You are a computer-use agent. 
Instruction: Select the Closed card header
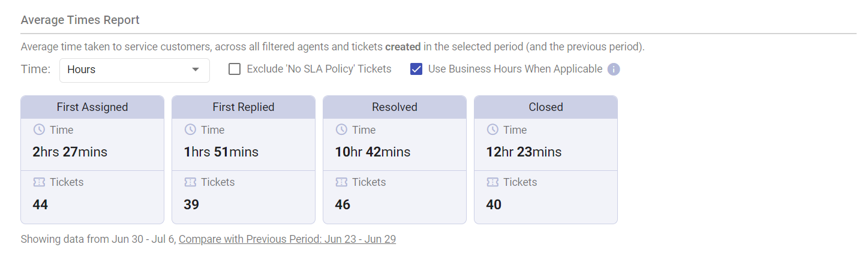click(546, 107)
